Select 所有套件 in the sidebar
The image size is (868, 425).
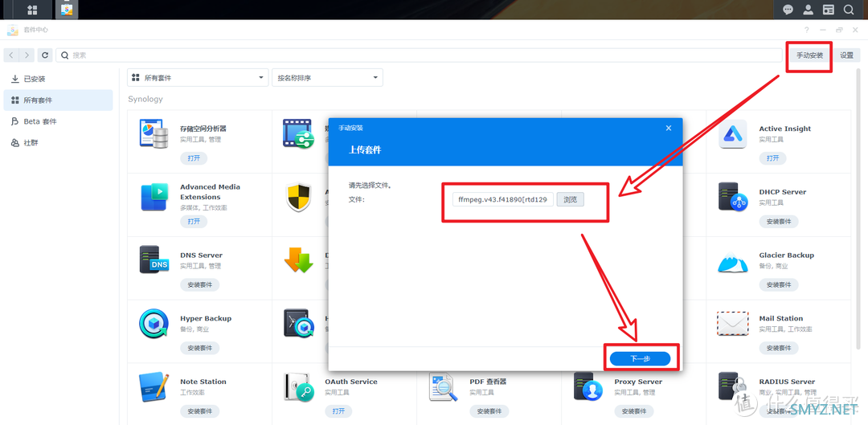point(58,100)
